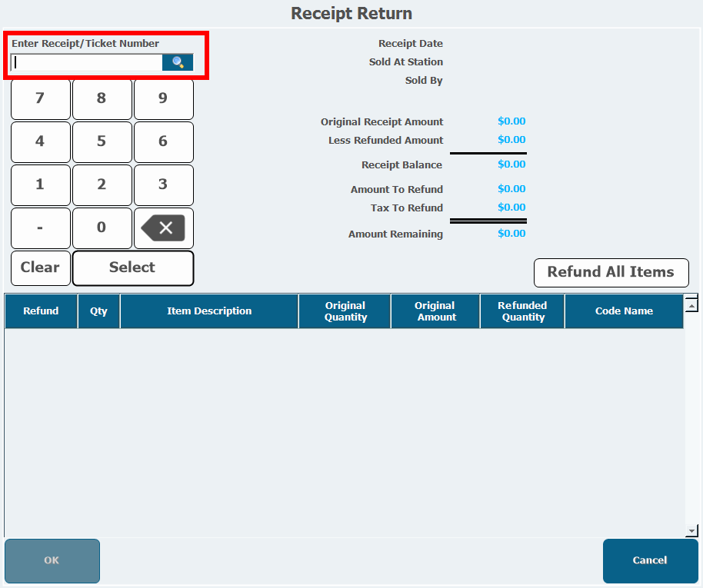Click the magnifier search icon beside receipt field
The width and height of the screenshot is (703, 588).
pos(178,63)
